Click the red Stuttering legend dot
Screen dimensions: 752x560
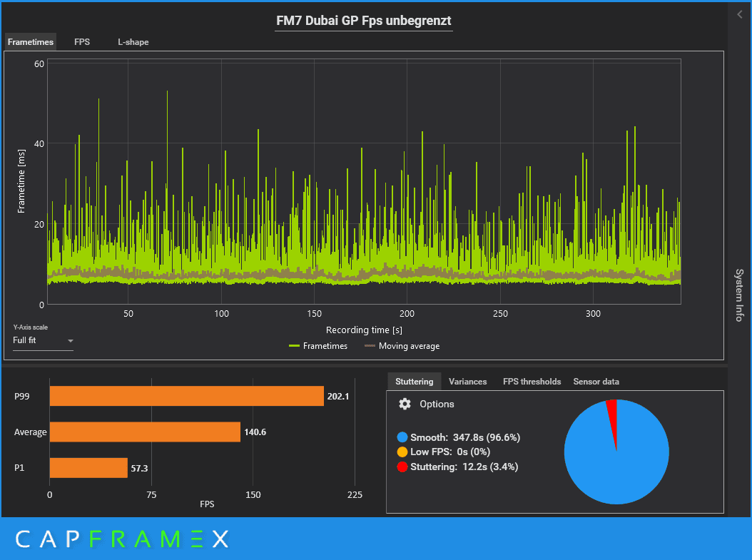tap(402, 467)
